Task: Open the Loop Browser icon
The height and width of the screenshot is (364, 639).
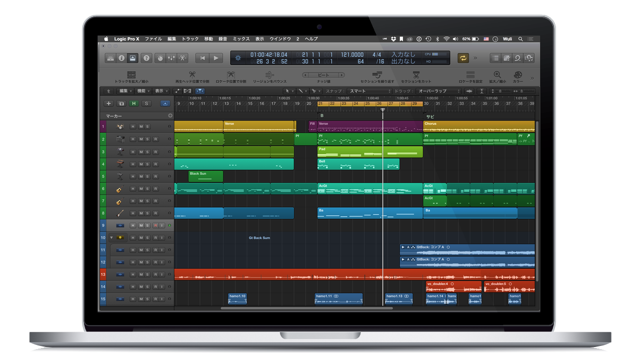Action: tap(518, 58)
